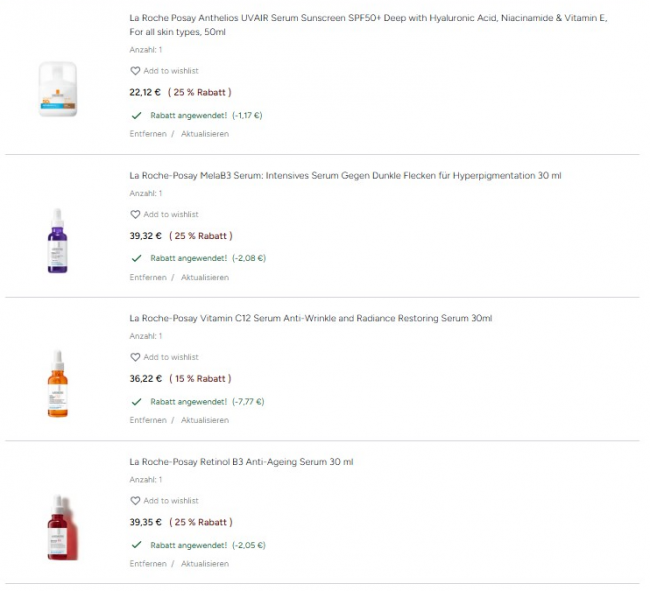Open Retinol B3 Anti-Ageing Serum product title
The image size is (650, 591).
pyautogui.click(x=241, y=462)
